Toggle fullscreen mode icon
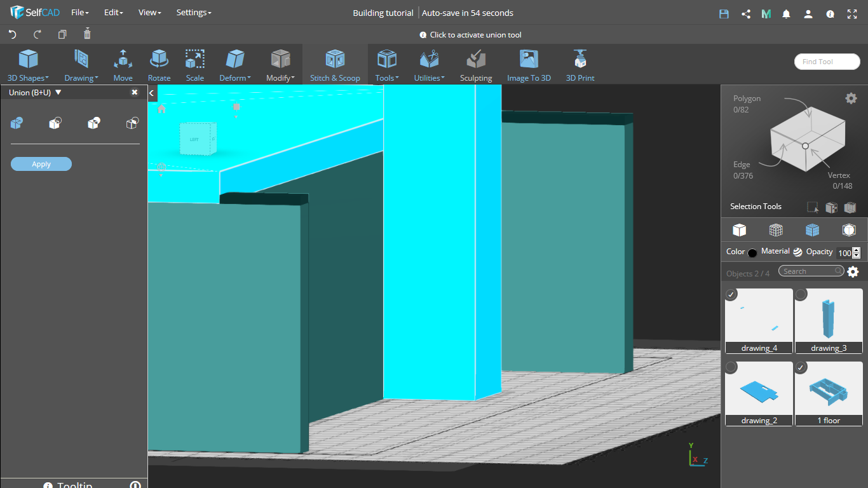This screenshot has height=488, width=868. (852, 13)
